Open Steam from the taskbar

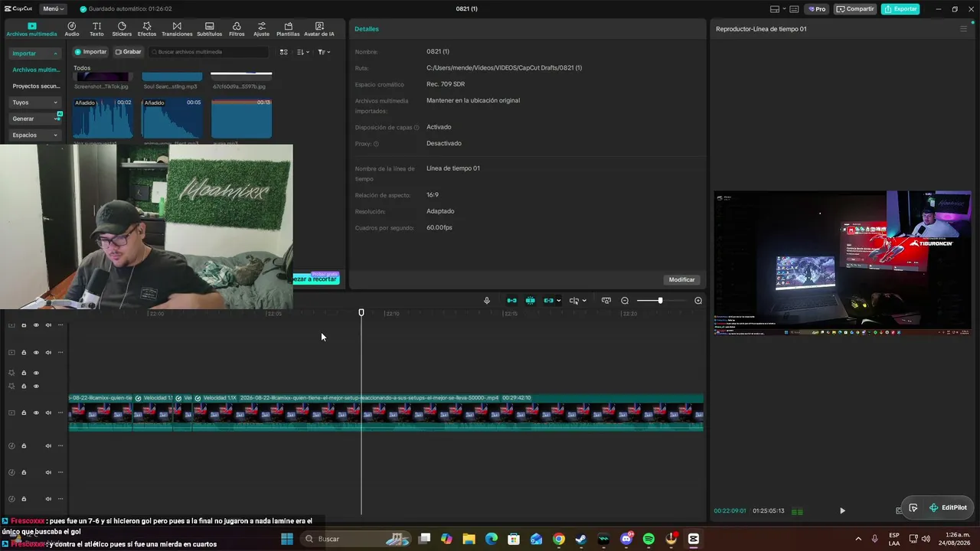(581, 539)
